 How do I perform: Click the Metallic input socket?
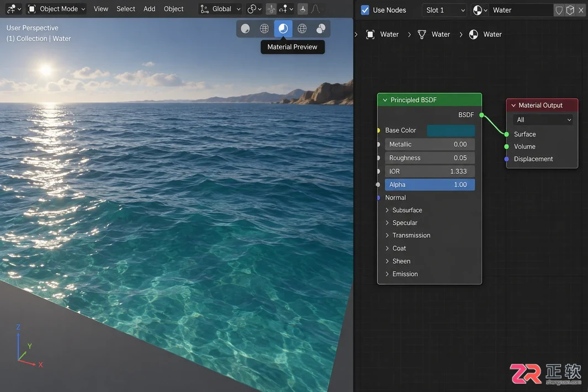[x=378, y=145]
